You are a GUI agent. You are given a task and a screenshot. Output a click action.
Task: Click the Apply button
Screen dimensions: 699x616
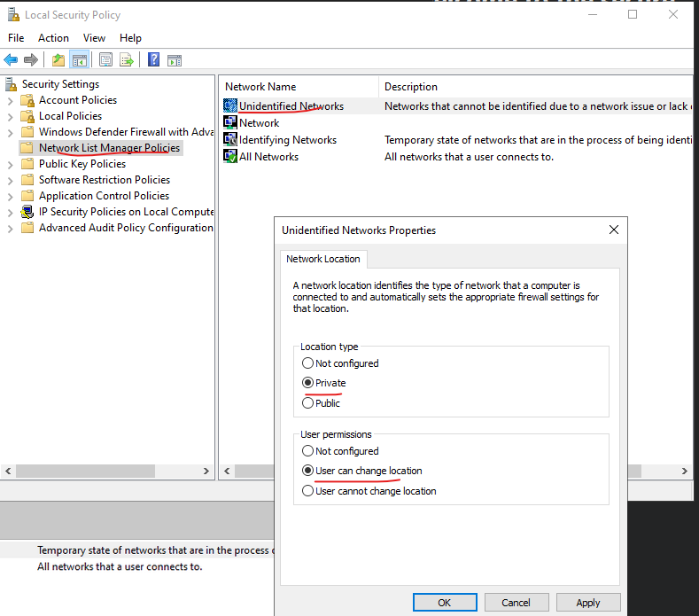click(587, 603)
